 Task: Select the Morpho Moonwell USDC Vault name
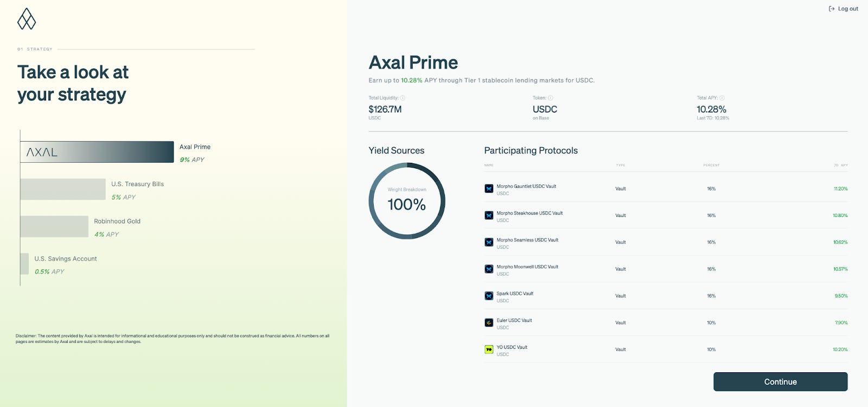tap(527, 267)
